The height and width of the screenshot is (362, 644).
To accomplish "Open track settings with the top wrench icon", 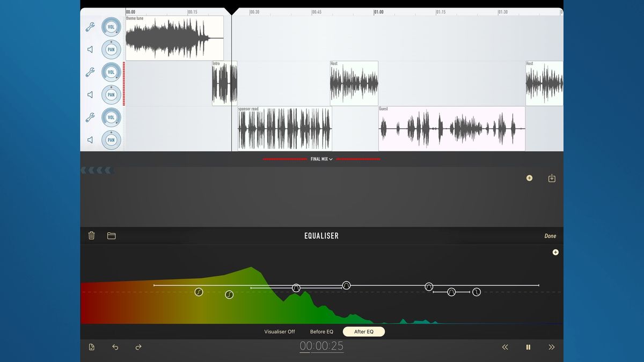I will click(x=91, y=26).
